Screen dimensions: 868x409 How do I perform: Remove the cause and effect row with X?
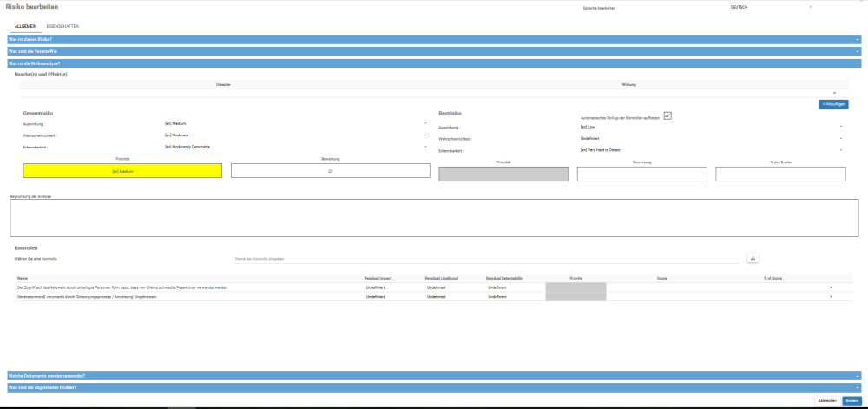pos(834,93)
